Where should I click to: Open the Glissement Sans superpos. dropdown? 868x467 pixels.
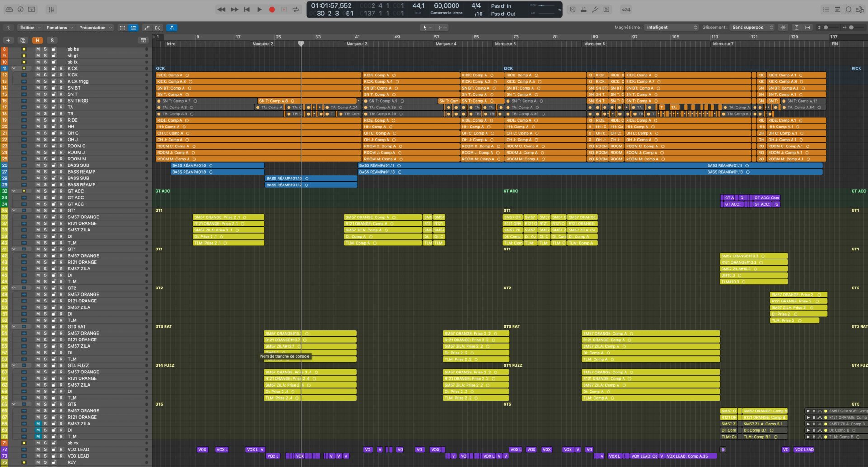[752, 28]
